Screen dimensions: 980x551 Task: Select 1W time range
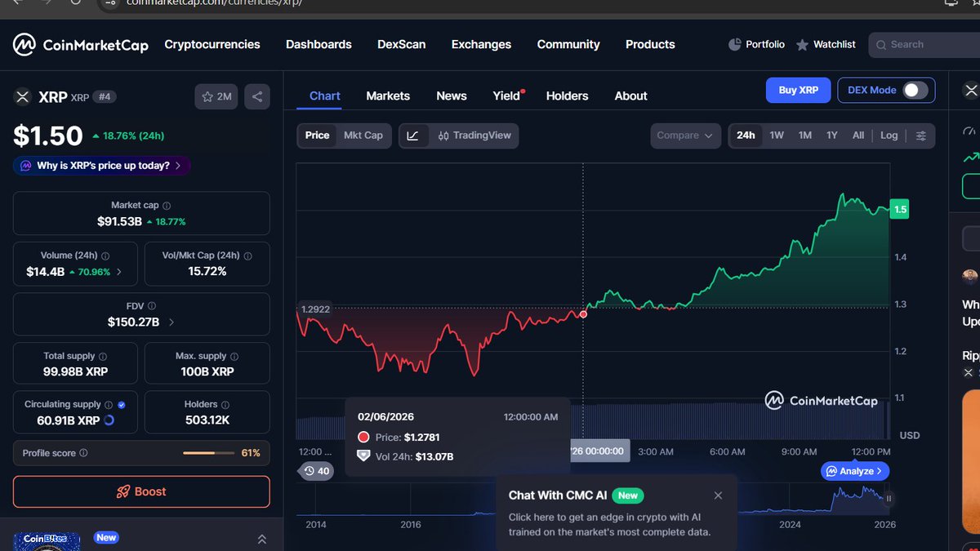tap(777, 136)
